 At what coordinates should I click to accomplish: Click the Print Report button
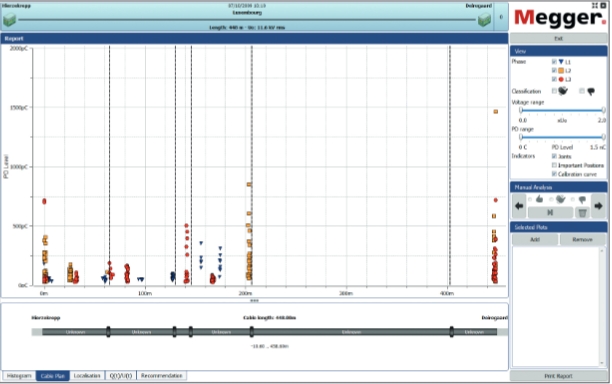coord(559,376)
